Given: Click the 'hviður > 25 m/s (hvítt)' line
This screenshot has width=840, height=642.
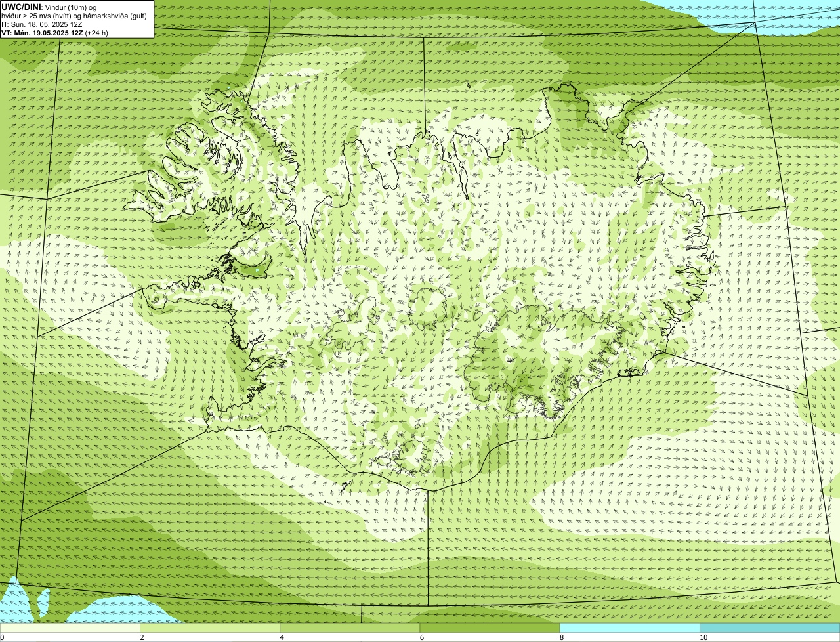Looking at the screenshot, I should pos(73,16).
